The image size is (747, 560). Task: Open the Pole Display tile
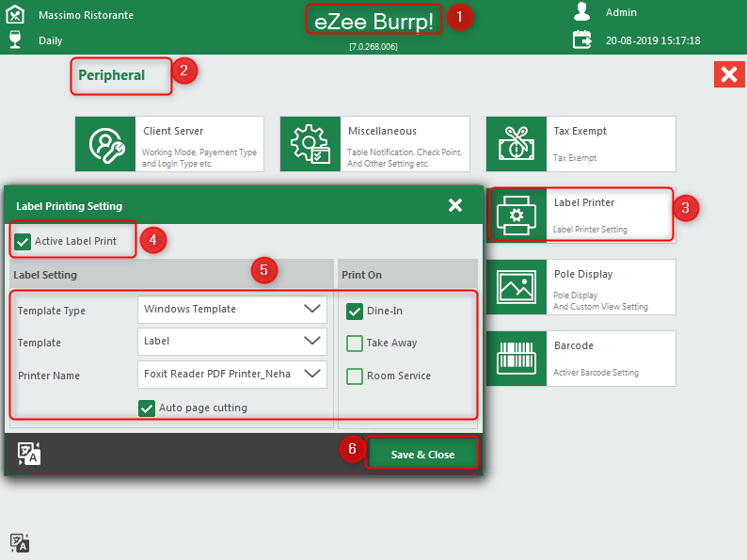click(x=580, y=287)
